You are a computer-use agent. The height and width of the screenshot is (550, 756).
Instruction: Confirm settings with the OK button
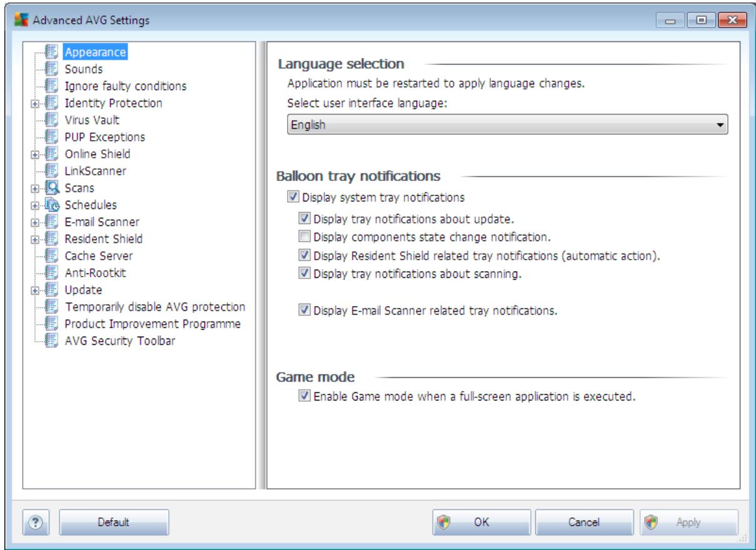[x=481, y=521]
